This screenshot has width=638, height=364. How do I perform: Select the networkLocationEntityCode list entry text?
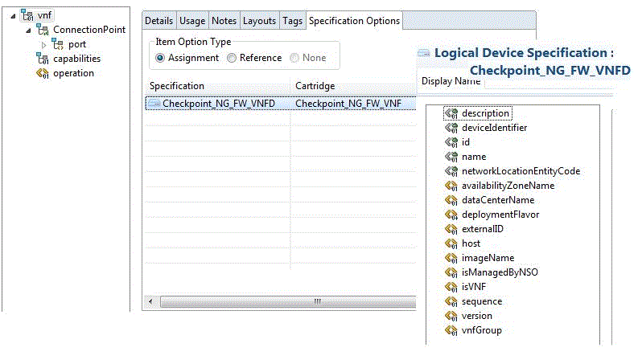click(x=521, y=171)
